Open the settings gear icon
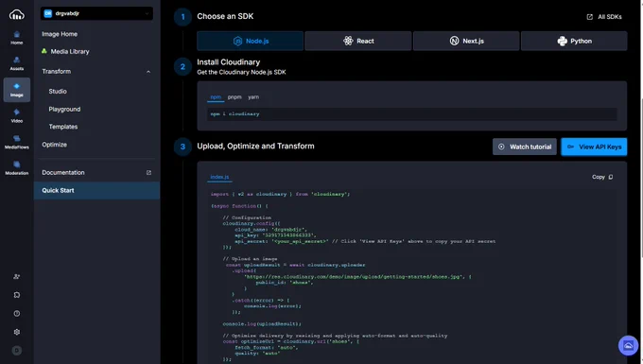This screenshot has height=364, width=643. pos(16,332)
